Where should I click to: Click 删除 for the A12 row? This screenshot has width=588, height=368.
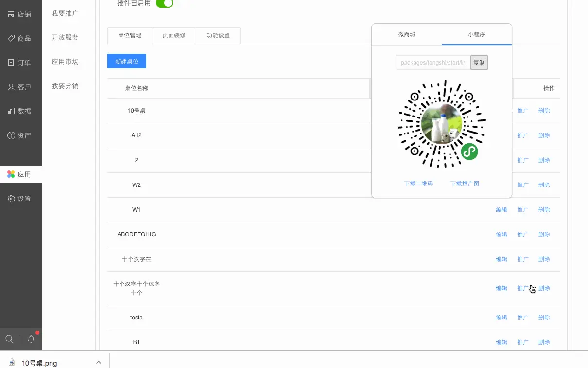pos(544,135)
